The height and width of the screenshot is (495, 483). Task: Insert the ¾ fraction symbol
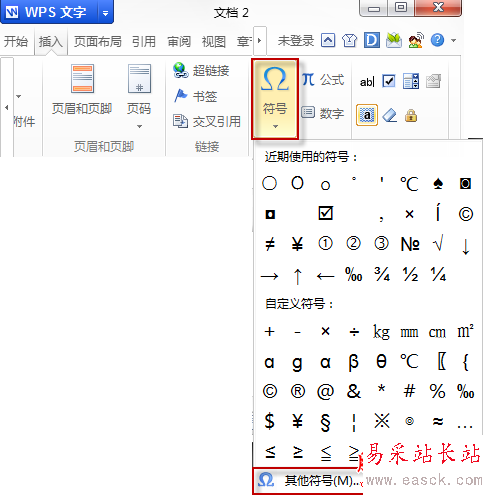coord(382,275)
